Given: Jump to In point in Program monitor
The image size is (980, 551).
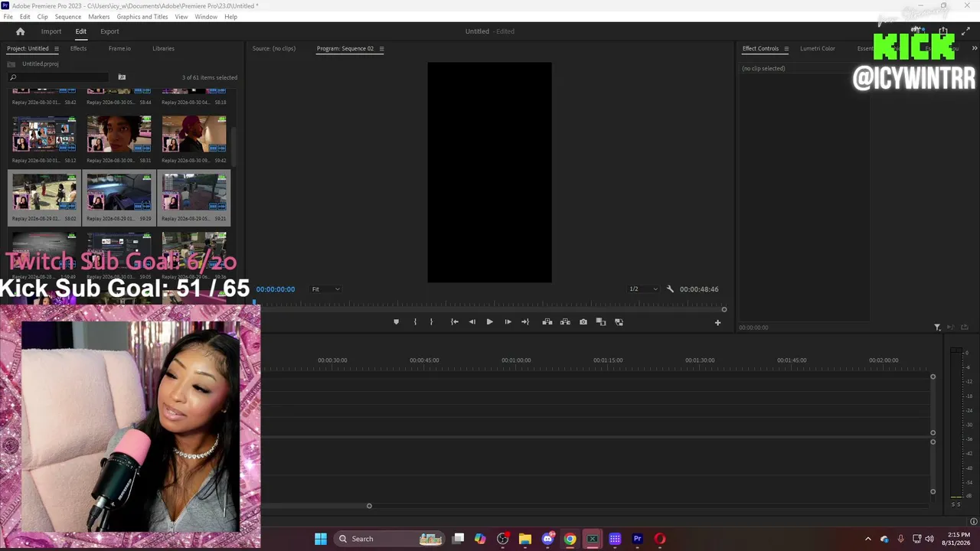Looking at the screenshot, I should click(454, 322).
